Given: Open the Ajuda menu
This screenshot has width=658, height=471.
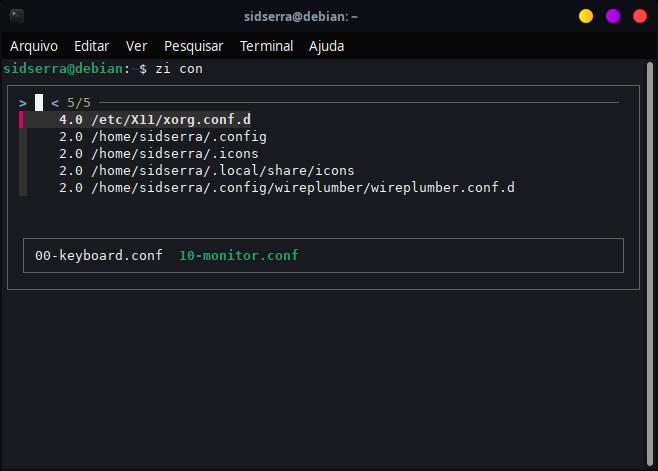Looking at the screenshot, I should click(327, 46).
